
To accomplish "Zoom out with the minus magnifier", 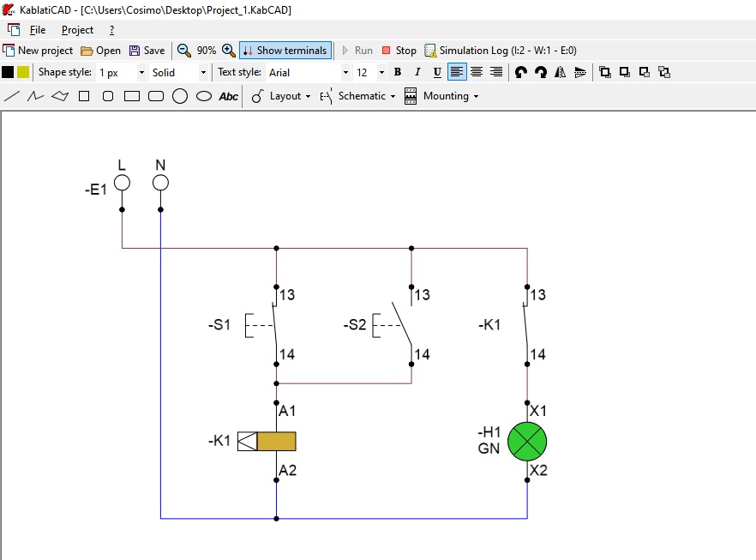I will [x=183, y=51].
